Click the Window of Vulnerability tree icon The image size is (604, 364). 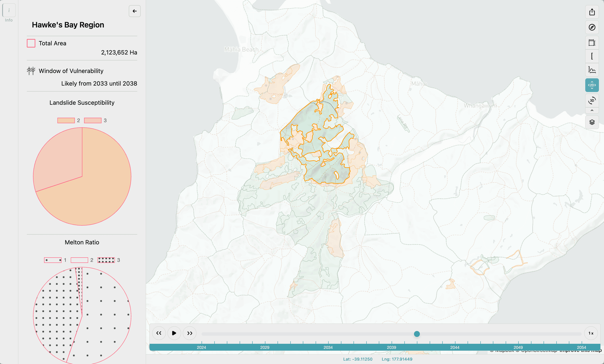(31, 71)
